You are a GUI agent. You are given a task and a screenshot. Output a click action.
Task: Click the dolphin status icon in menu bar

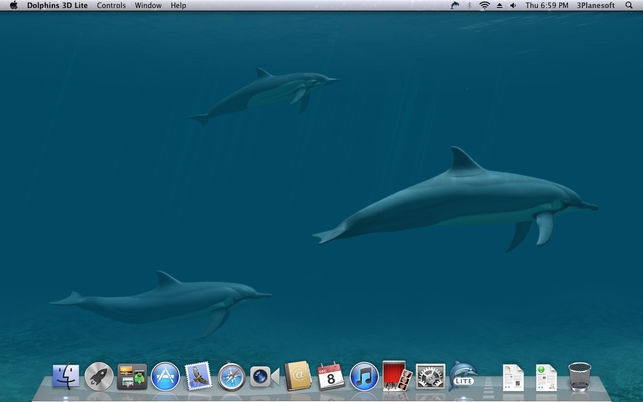tap(455, 5)
